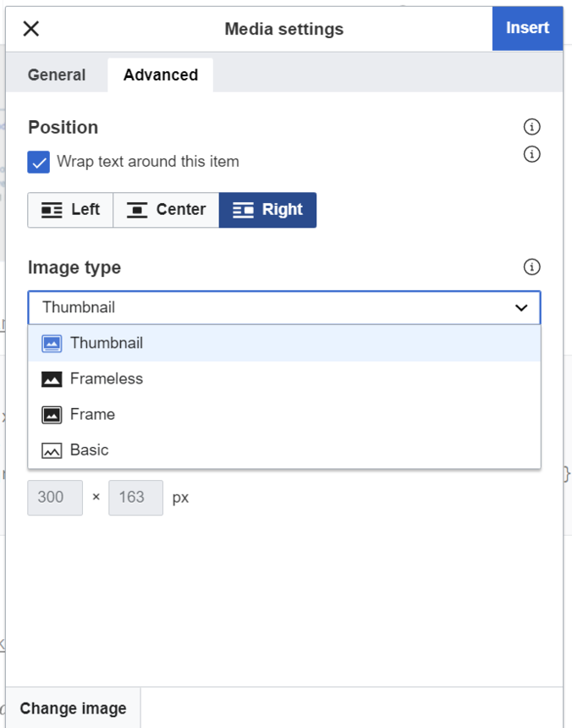Viewport: 572px width, 728px height.
Task: Switch to the Advanced tab
Action: 160,74
